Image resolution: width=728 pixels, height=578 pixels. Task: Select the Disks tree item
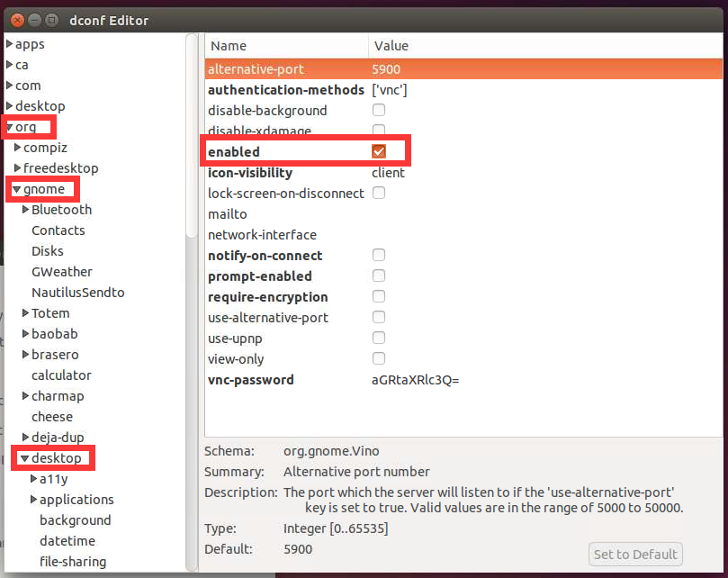pos(48,251)
